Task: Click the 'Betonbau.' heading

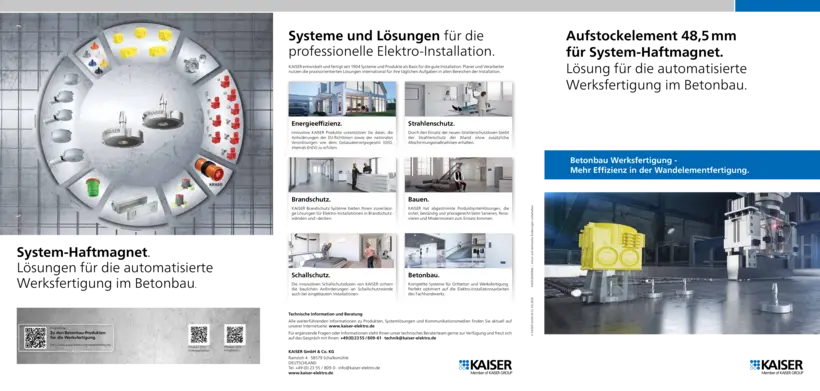Action: coord(424,275)
